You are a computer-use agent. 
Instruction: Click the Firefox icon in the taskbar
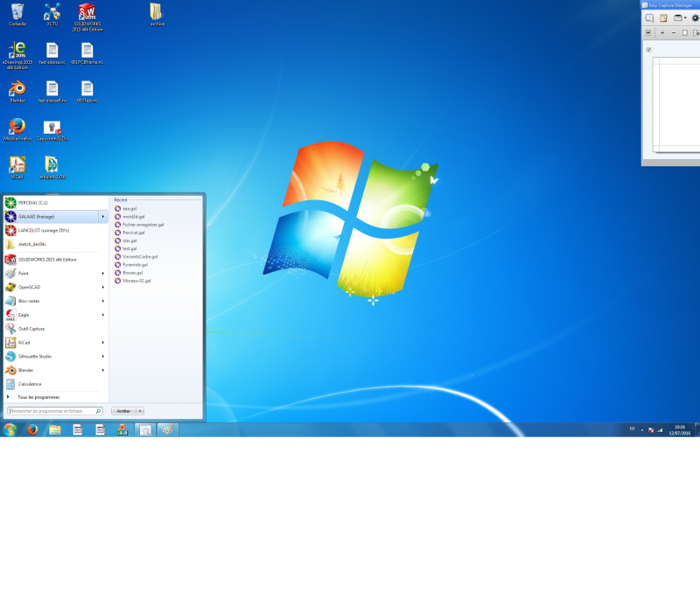[x=32, y=429]
